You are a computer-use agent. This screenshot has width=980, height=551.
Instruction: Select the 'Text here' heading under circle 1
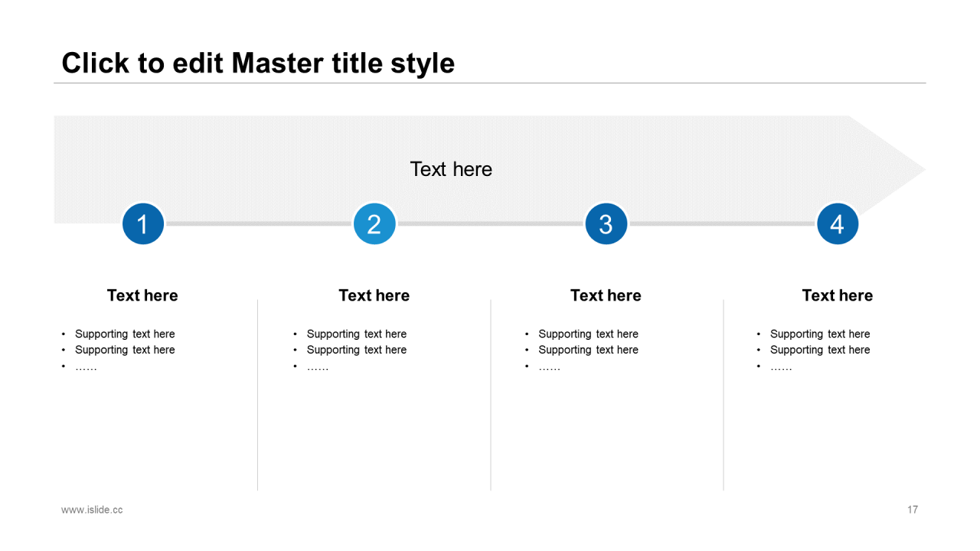click(x=142, y=295)
